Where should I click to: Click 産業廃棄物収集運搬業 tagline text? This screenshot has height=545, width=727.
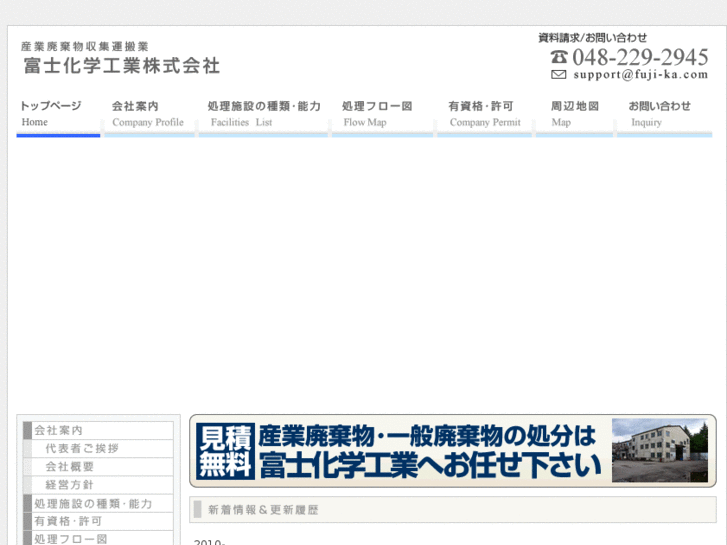tap(84, 46)
